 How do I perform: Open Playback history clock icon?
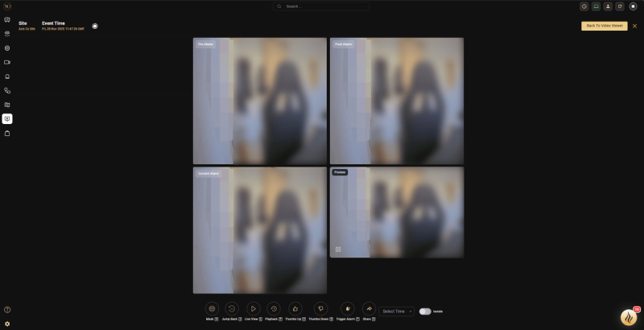(x=274, y=308)
